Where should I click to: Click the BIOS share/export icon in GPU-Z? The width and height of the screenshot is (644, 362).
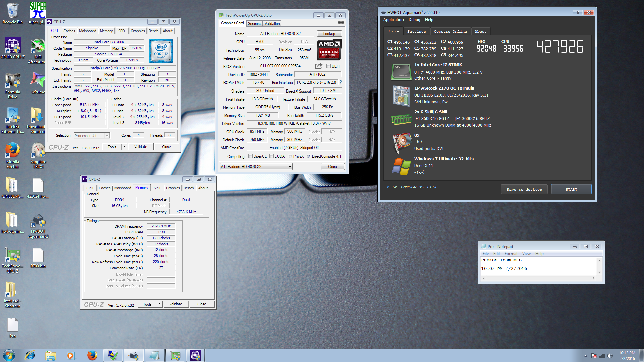click(319, 66)
